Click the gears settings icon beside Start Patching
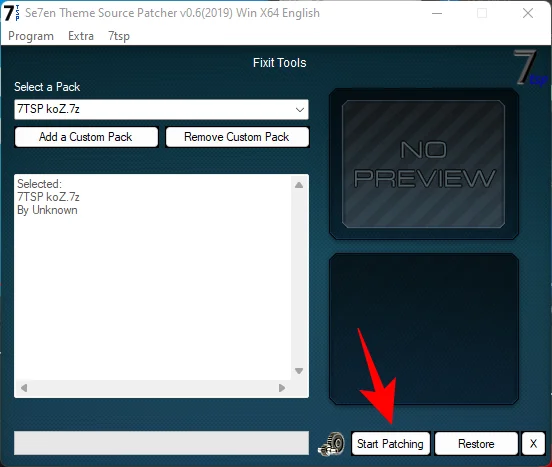Image resolution: width=552 pixels, height=467 pixels. [x=331, y=444]
